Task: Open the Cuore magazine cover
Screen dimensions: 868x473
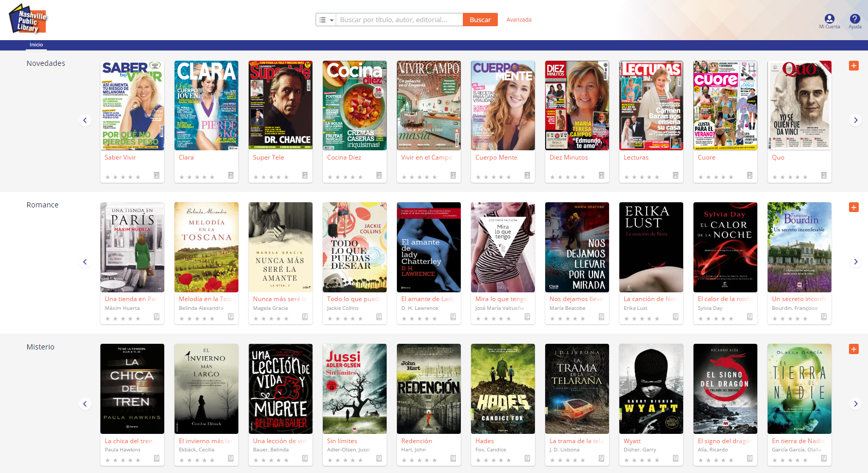Action: pos(725,106)
